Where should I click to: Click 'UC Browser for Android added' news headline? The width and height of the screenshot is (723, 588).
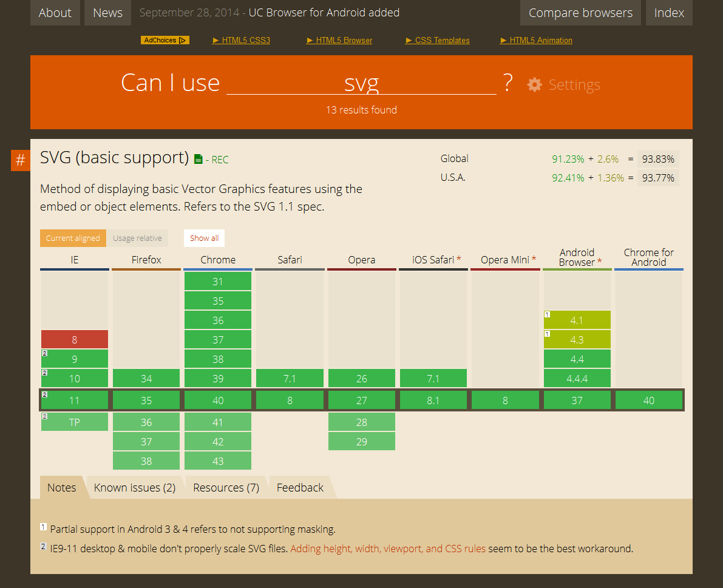[x=324, y=13]
